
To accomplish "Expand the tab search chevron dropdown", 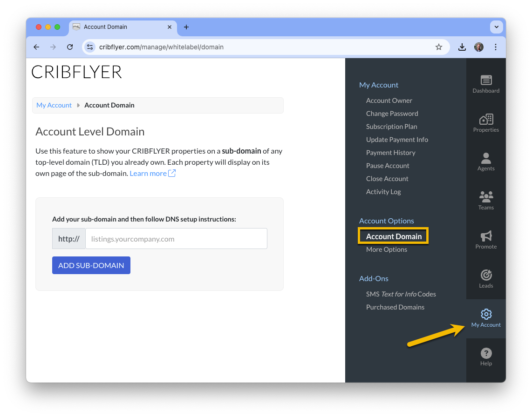I will point(496,27).
